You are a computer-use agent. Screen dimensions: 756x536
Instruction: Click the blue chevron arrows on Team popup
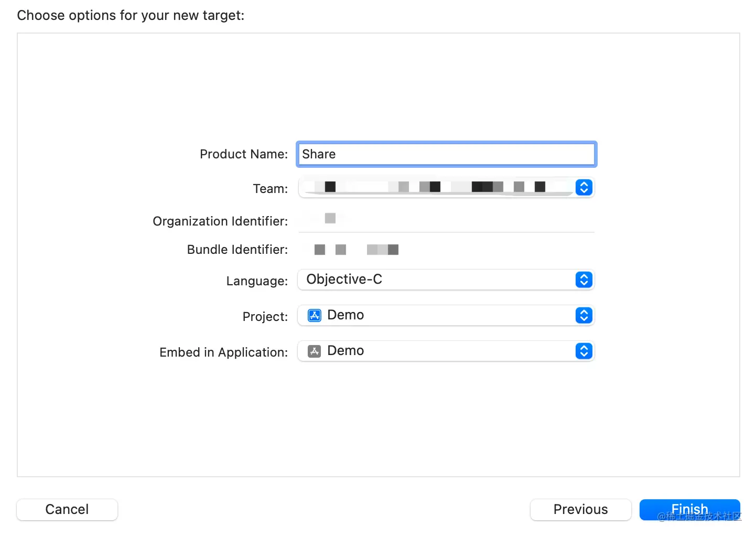click(584, 187)
